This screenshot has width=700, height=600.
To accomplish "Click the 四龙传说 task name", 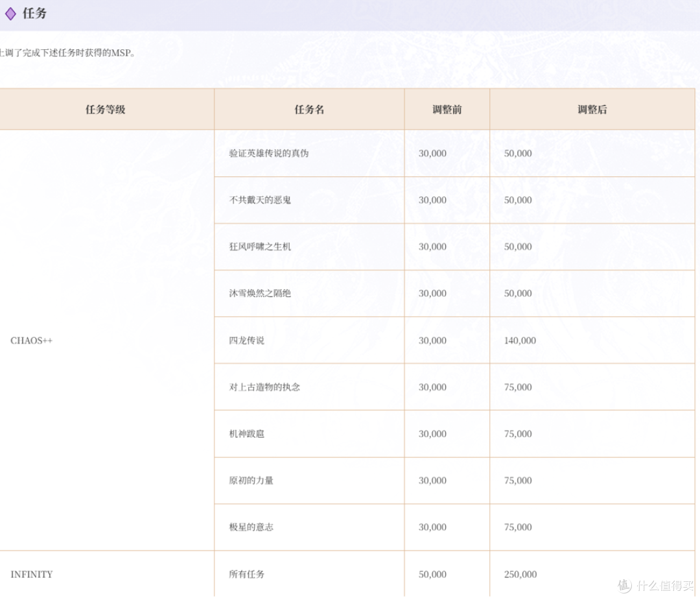I will [246, 341].
